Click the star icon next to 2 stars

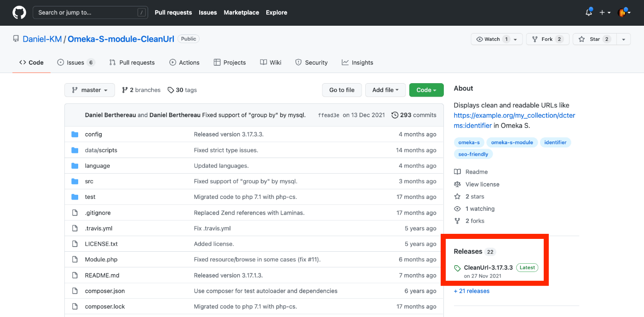457,197
